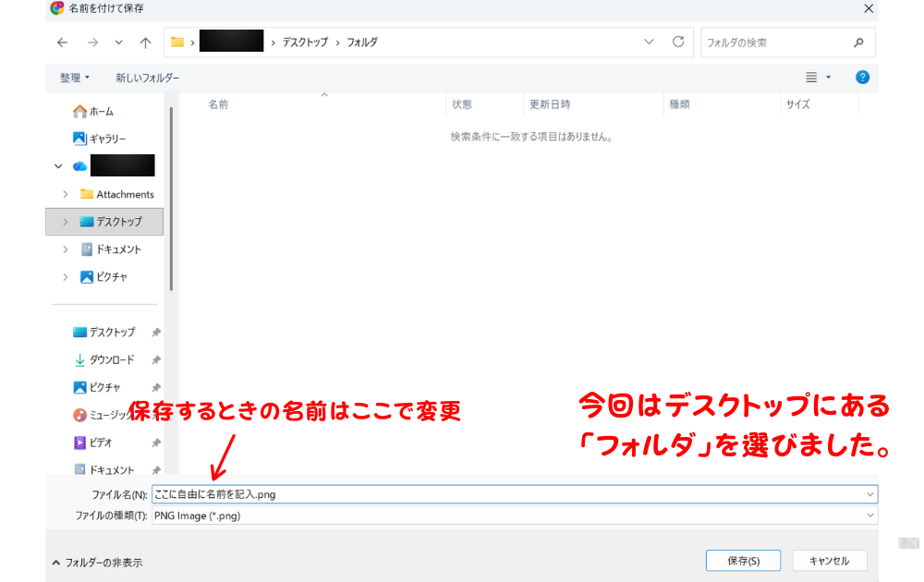924x582 pixels.
Task: Click the back navigation arrow
Action: (x=63, y=42)
